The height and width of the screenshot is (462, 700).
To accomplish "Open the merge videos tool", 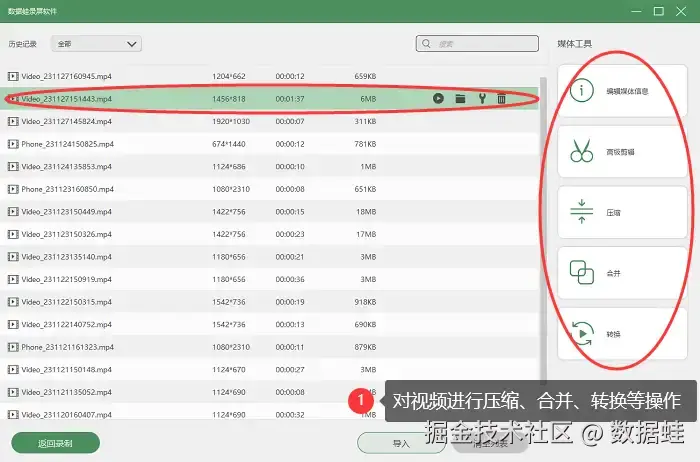I will (x=622, y=273).
